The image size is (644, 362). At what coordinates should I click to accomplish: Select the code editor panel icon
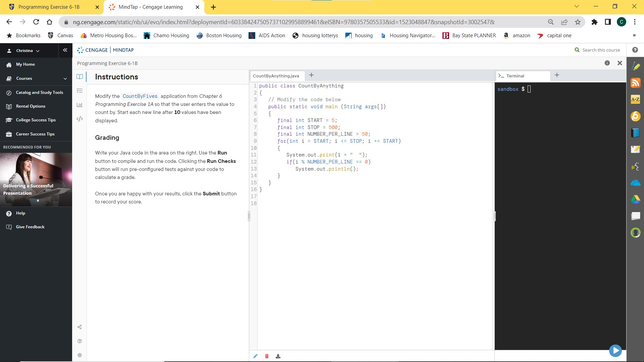(80, 119)
